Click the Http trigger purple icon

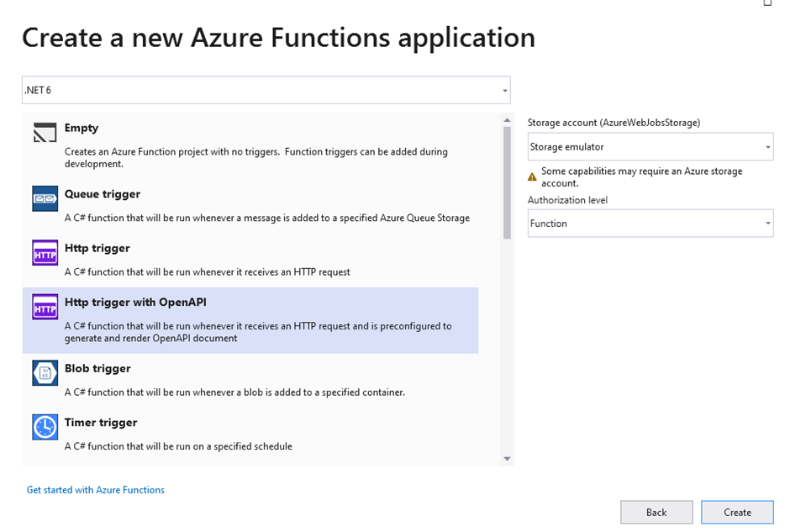tap(45, 252)
